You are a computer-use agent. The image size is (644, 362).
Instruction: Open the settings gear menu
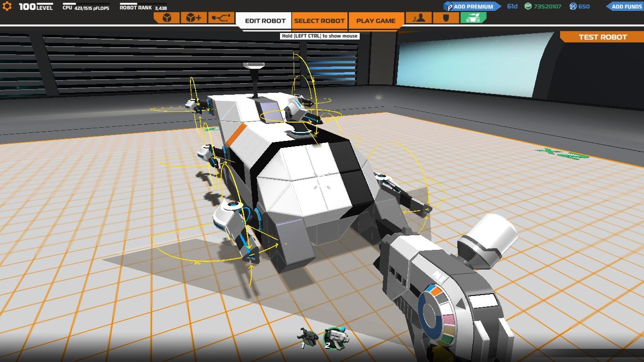tap(7, 7)
